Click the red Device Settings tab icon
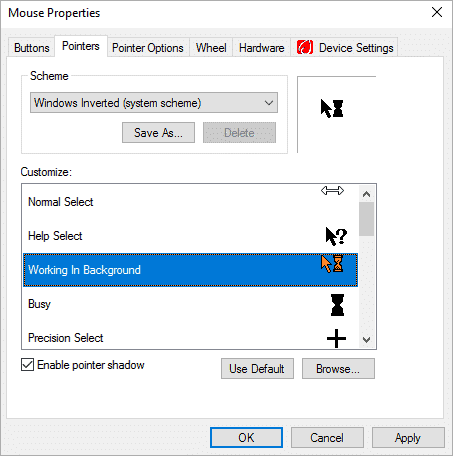 [305, 47]
